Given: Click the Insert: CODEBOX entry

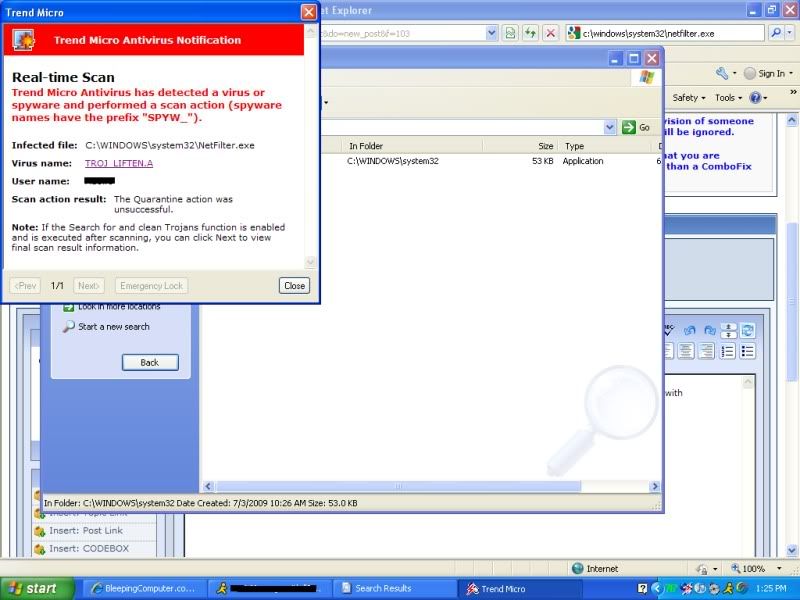Looking at the screenshot, I should [89, 548].
